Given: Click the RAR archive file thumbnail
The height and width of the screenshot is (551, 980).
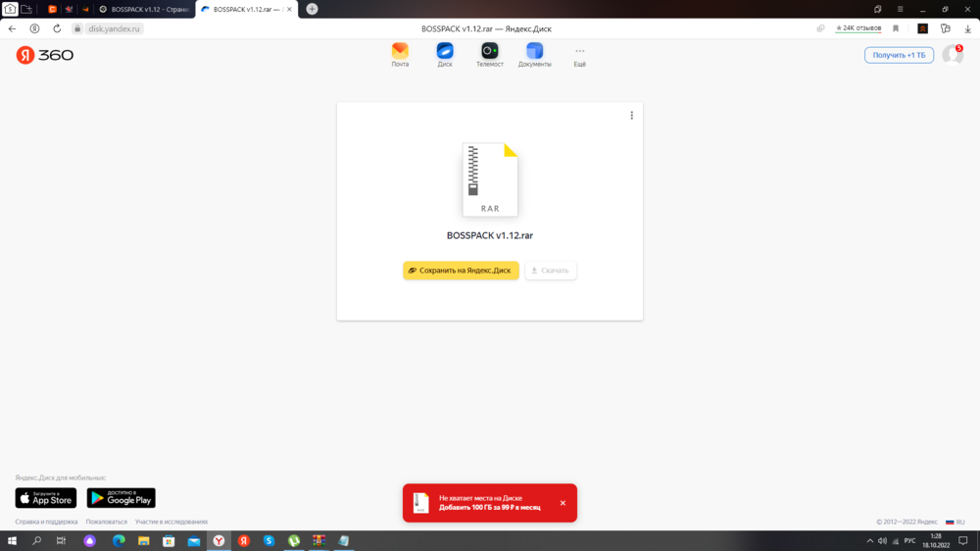Looking at the screenshot, I should [x=490, y=179].
